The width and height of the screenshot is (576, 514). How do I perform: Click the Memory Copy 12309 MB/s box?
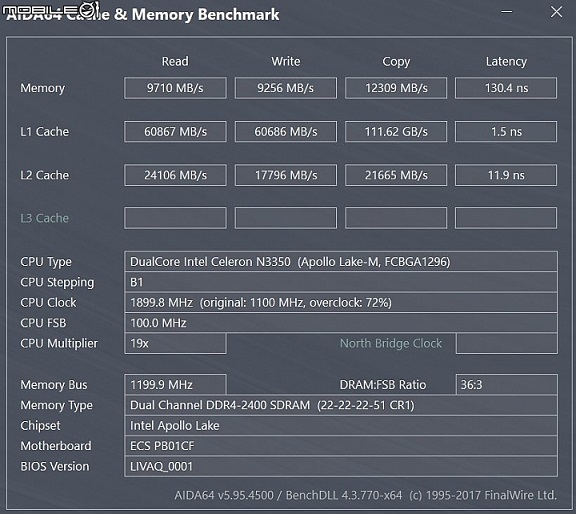396,88
